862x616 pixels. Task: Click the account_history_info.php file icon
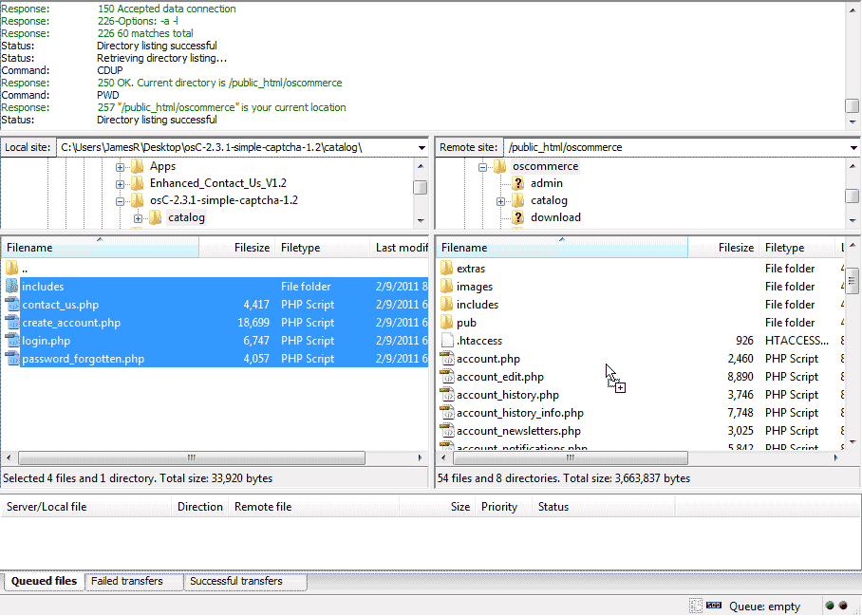[447, 413]
